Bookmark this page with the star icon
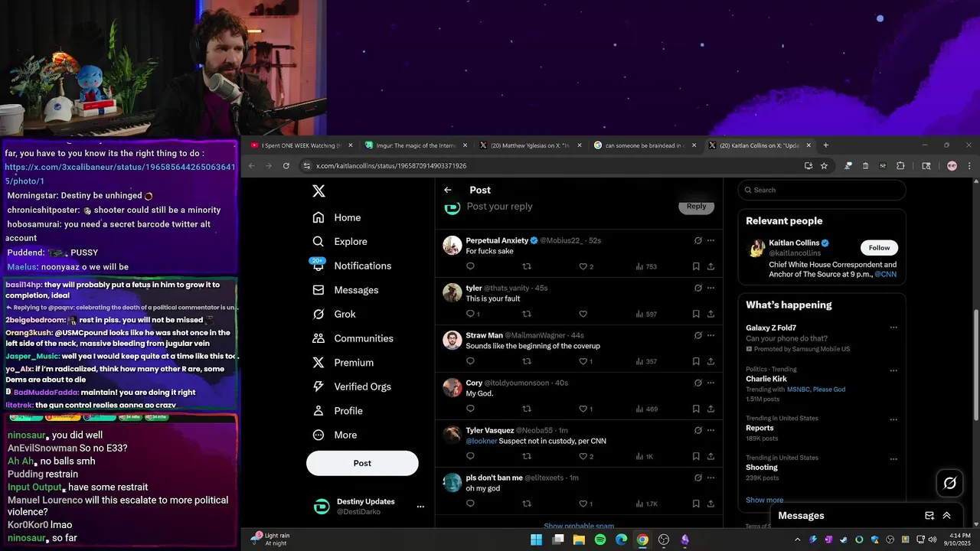The width and height of the screenshot is (980, 551). click(824, 165)
